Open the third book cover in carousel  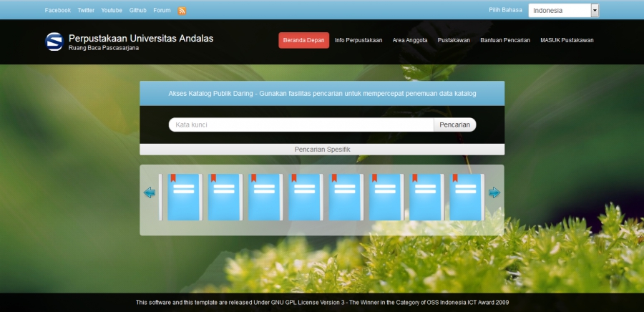(265, 197)
